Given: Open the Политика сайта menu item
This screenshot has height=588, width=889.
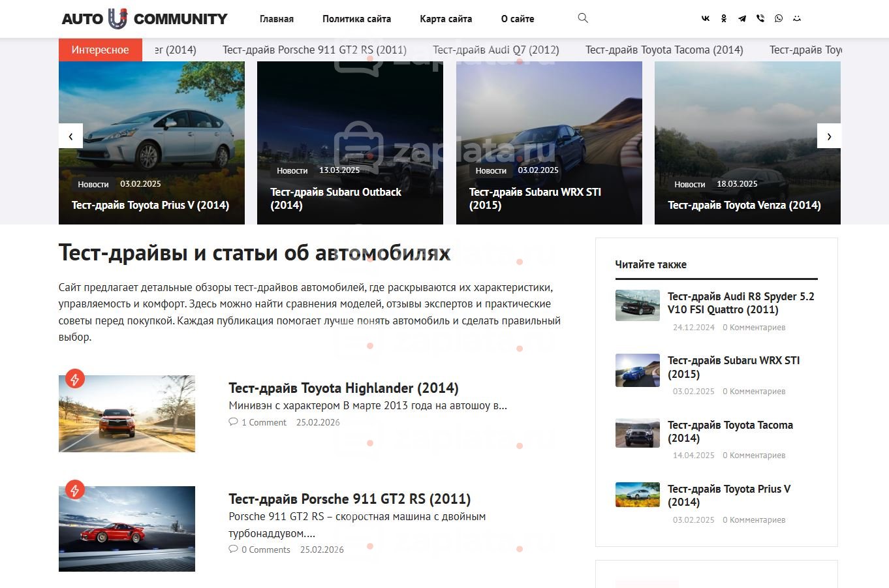Looking at the screenshot, I should (356, 19).
